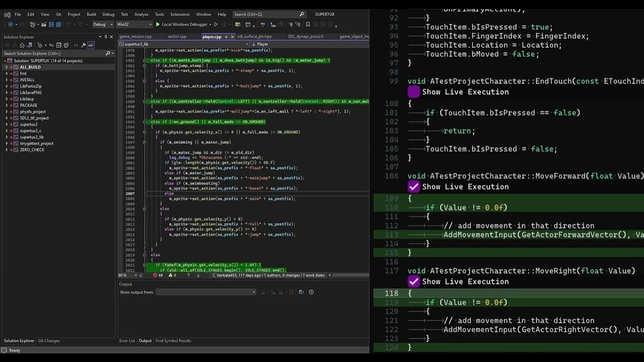Click the warning triangle count icon

tap(170, 275)
